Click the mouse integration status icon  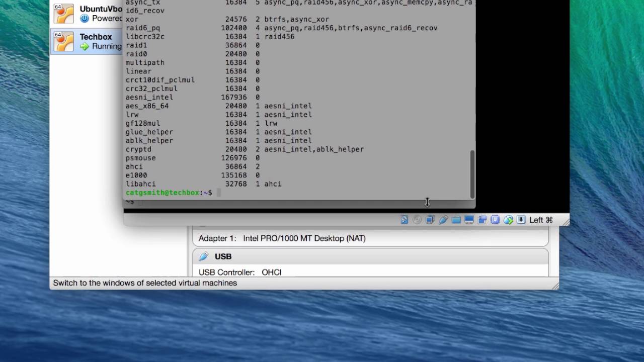[508, 220]
